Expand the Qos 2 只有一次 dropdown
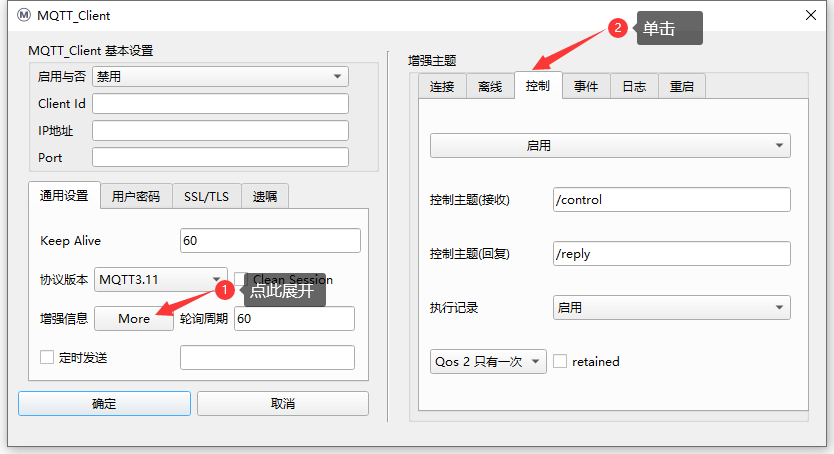Screen dimensions: 834x454 pyautogui.click(x=488, y=361)
